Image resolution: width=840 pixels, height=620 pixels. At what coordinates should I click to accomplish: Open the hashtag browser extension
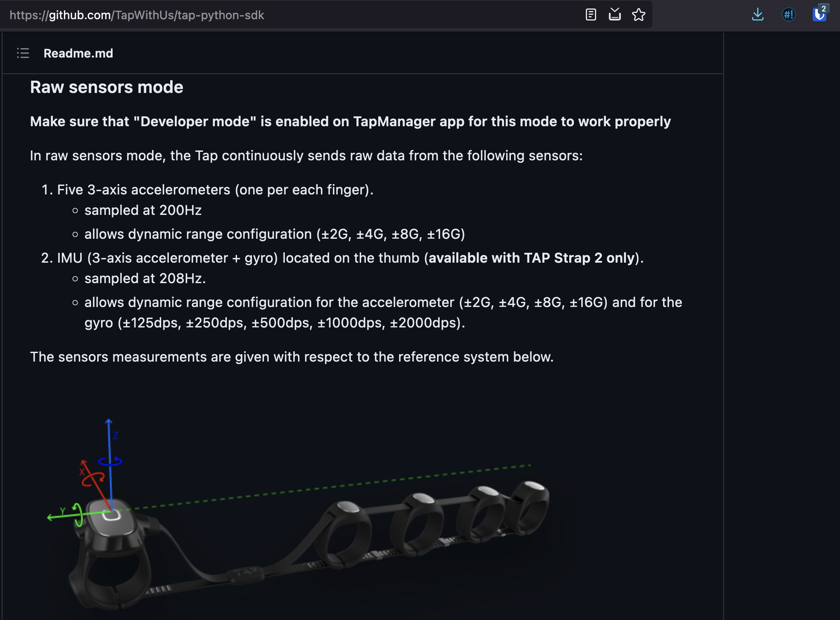[788, 14]
